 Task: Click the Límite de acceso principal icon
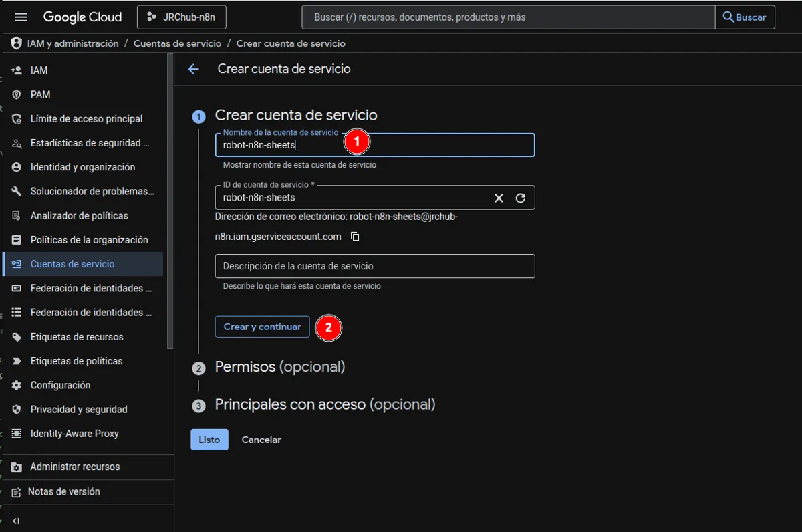point(17,119)
